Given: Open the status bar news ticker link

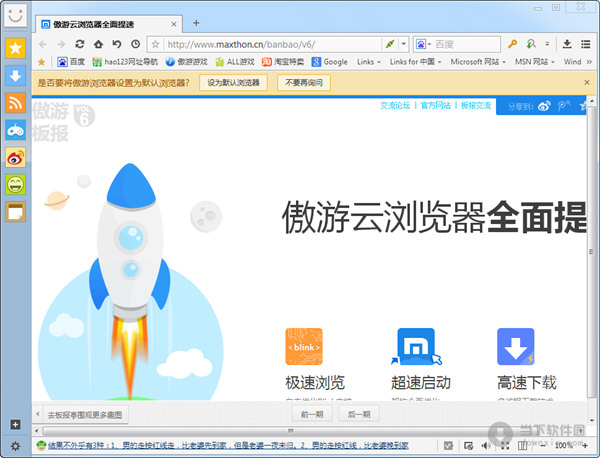Looking at the screenshot, I should pos(228,445).
